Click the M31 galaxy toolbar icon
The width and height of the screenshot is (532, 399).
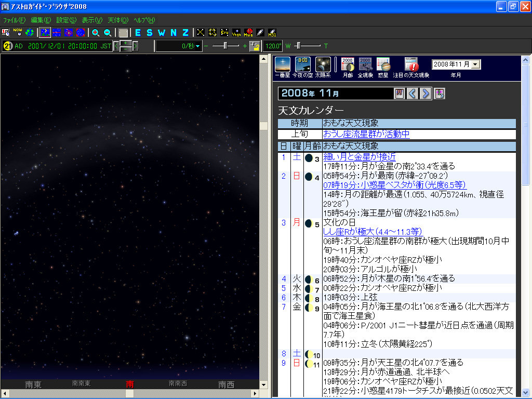pos(272,33)
